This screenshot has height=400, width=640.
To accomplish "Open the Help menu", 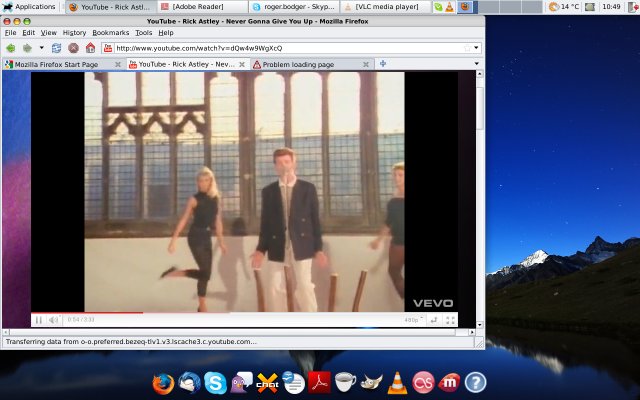I will point(166,33).
